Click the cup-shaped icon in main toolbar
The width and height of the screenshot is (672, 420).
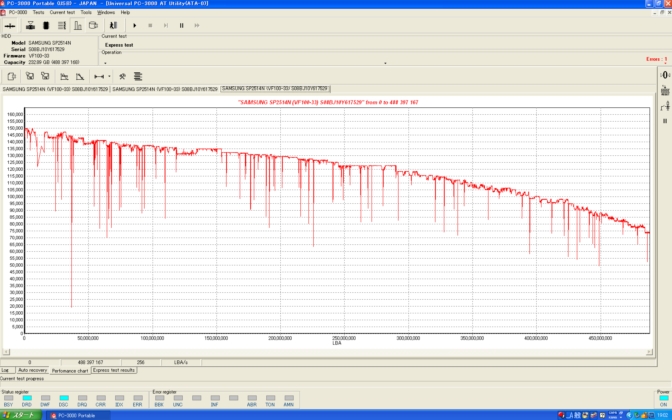point(93,26)
